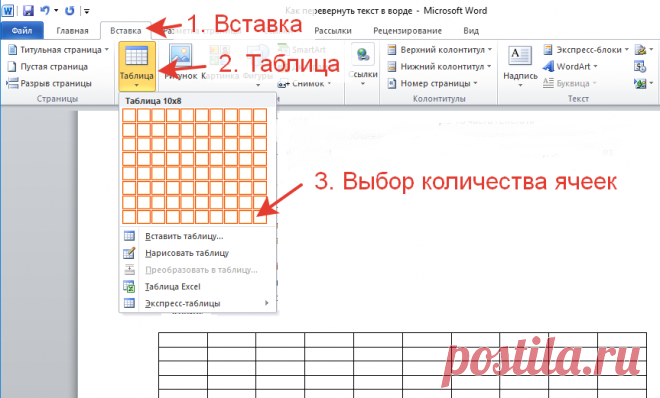Click the insert object icon

640,83
